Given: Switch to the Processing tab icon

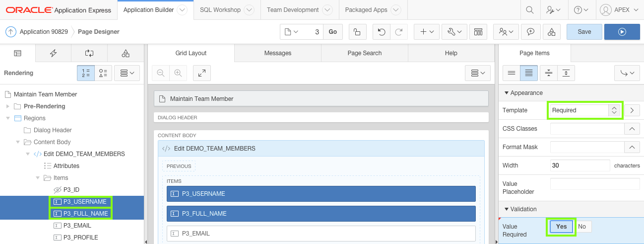Looking at the screenshot, I should tap(89, 53).
